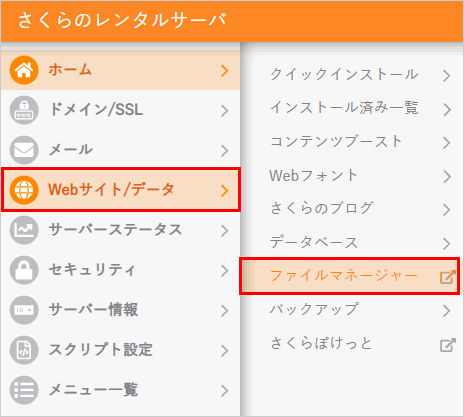Click the セキュリティ padlock icon
The image size is (464, 417).
point(24,270)
